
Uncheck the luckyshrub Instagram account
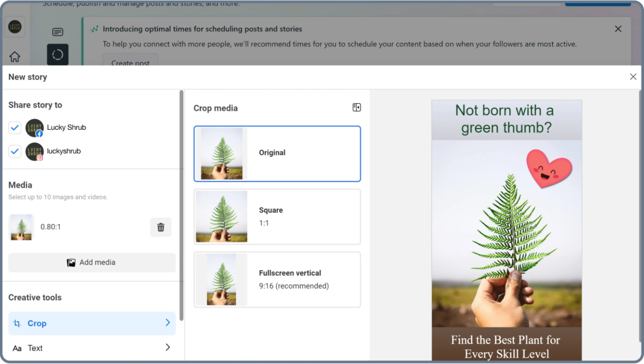pyautogui.click(x=15, y=151)
